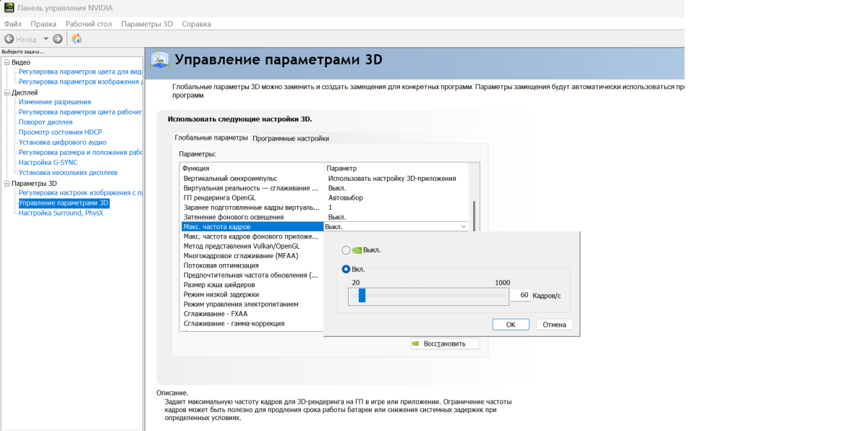Confirm frame rate with OK button

[511, 325]
